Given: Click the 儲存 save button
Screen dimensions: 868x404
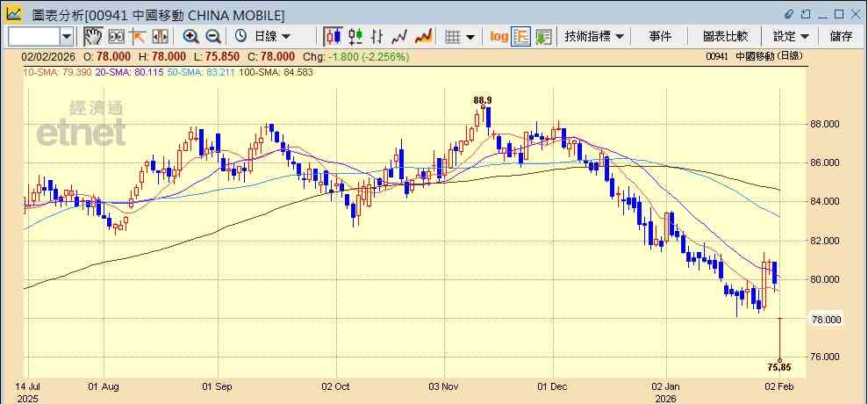Looking at the screenshot, I should pos(842,37).
